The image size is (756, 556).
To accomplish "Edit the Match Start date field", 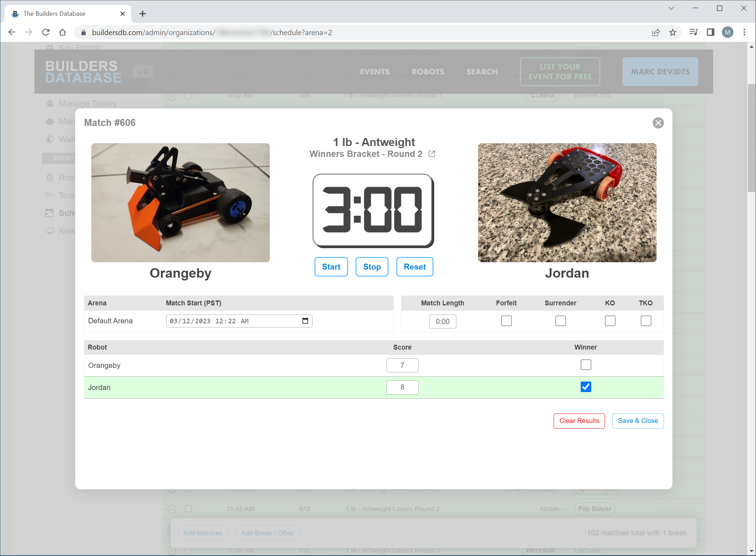I will (x=239, y=321).
